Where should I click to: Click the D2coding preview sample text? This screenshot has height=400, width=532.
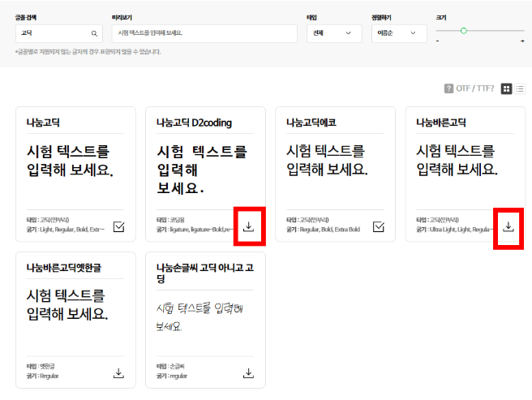[x=202, y=170]
